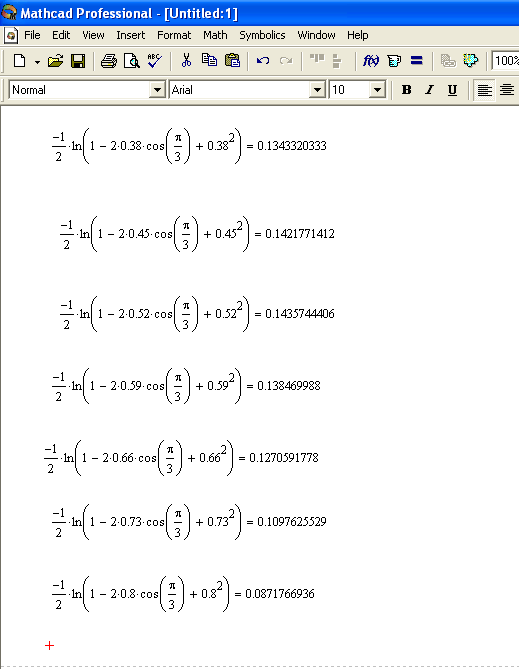Click result 0.1343320333
519x669 pixels.
[292, 146]
